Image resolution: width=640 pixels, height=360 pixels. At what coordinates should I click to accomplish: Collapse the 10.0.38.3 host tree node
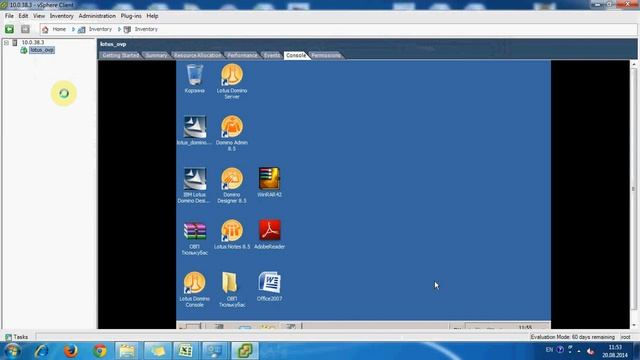[x=6, y=42]
